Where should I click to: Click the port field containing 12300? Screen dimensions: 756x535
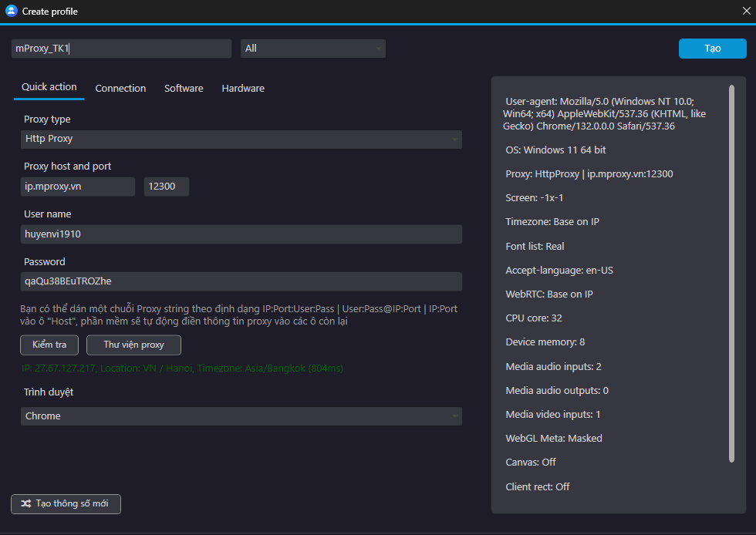coord(166,187)
